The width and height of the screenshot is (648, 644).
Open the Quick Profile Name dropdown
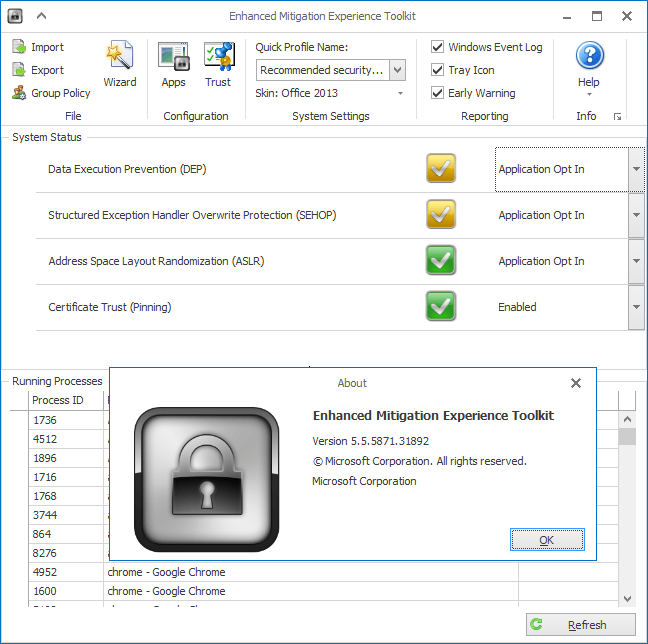pos(398,70)
